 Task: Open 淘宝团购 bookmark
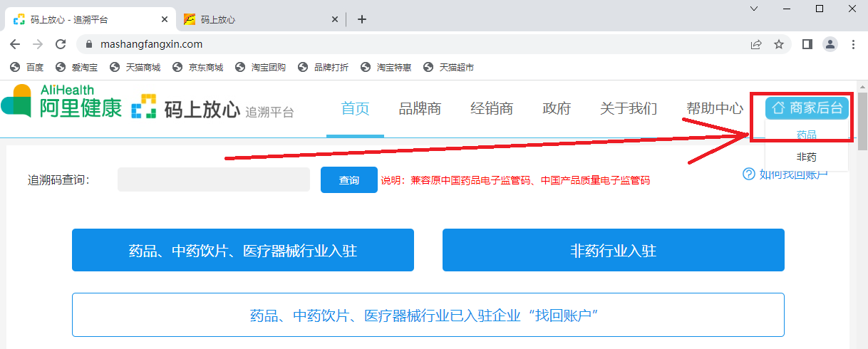[x=261, y=68]
